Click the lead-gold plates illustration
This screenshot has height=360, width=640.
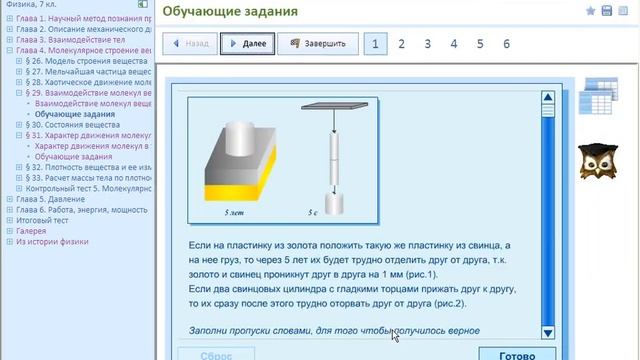coord(240,161)
